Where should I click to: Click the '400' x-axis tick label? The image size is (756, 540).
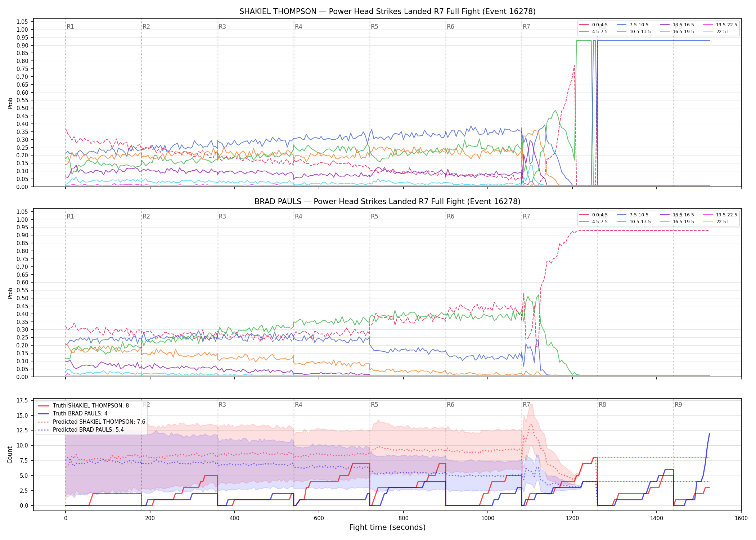point(234,518)
